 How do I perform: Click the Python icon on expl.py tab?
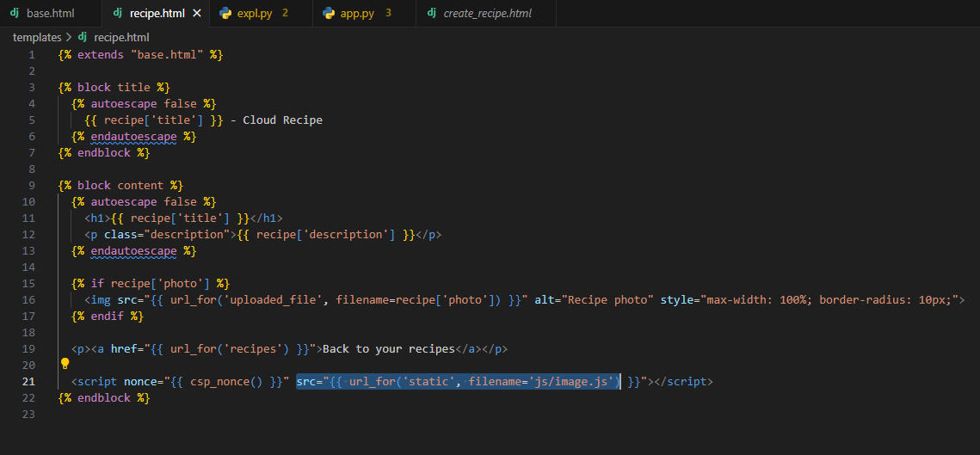225,14
